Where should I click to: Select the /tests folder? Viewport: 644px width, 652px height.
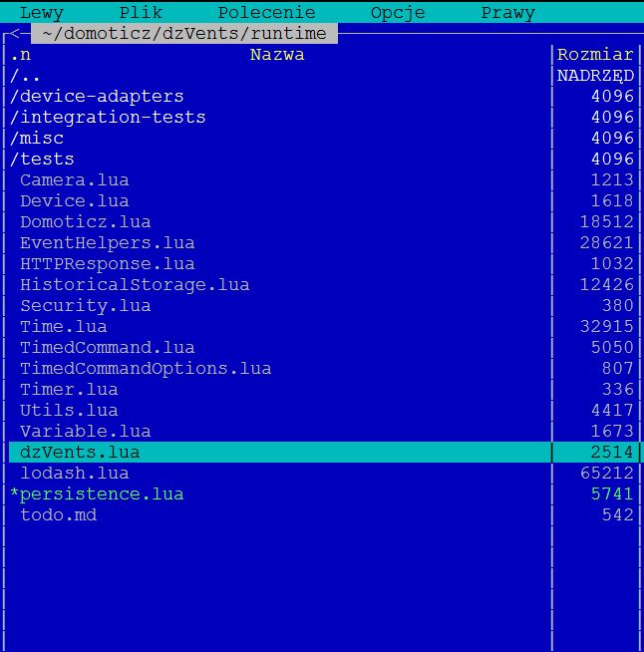[42, 160]
